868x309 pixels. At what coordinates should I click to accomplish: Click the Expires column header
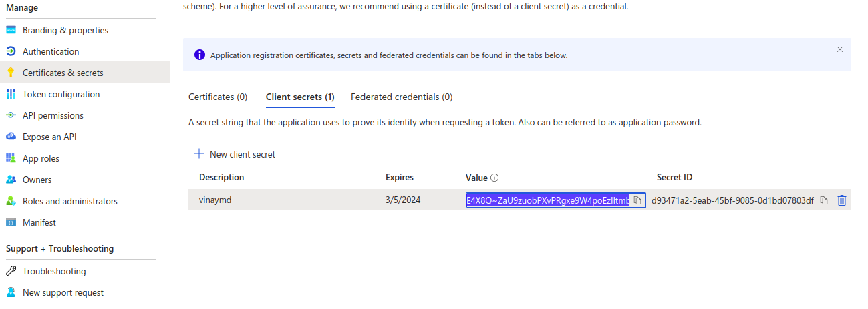(x=400, y=177)
